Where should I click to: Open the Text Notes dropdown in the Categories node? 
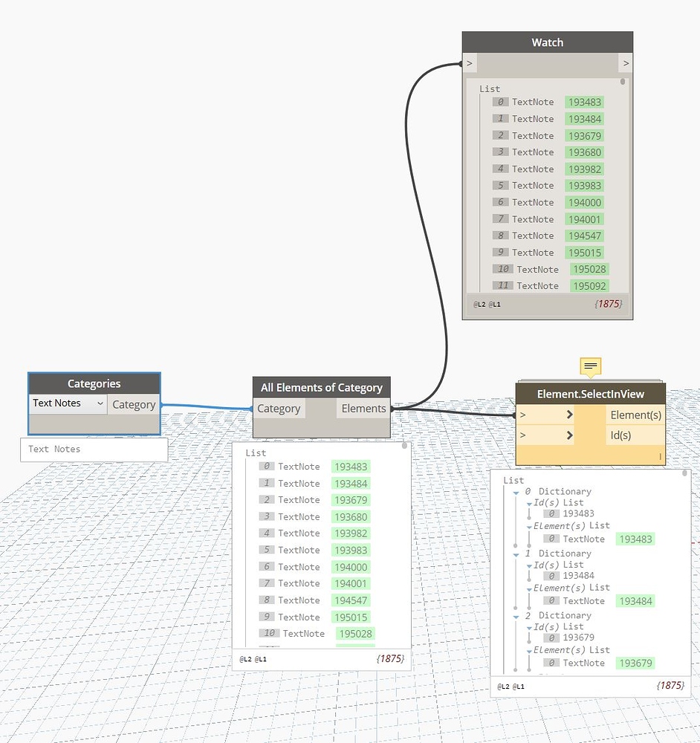tap(67, 403)
